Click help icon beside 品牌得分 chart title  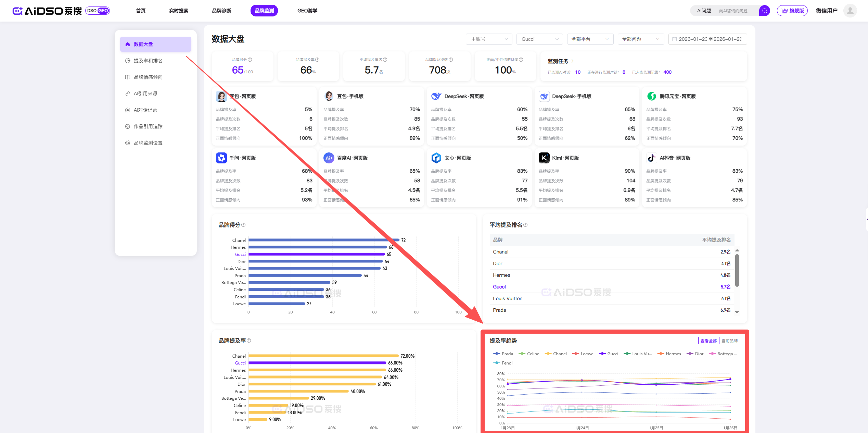click(243, 225)
